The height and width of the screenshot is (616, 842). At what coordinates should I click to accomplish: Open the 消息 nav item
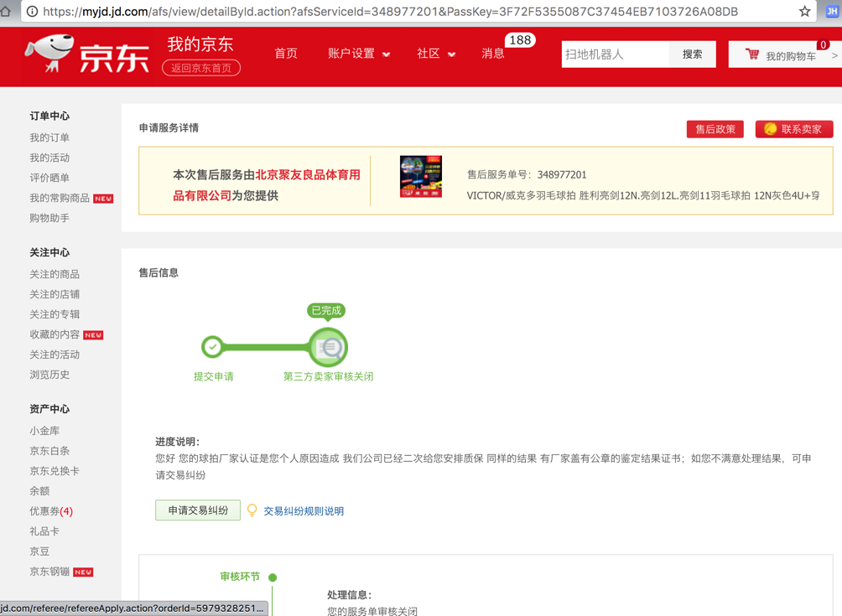(493, 54)
